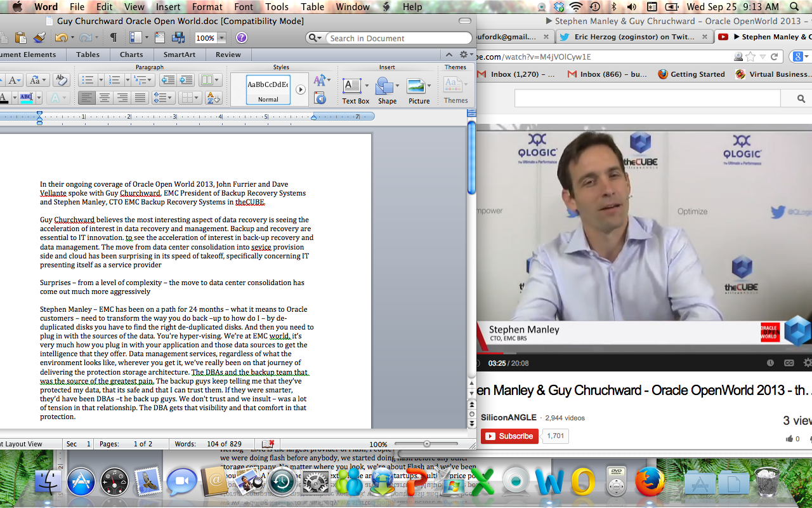Click the bulleted list icon

(x=88, y=80)
